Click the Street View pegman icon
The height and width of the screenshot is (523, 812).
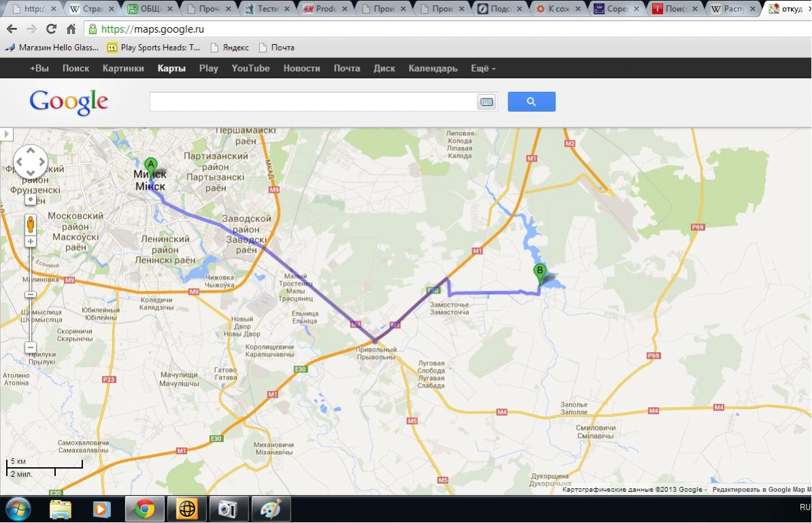[31, 223]
